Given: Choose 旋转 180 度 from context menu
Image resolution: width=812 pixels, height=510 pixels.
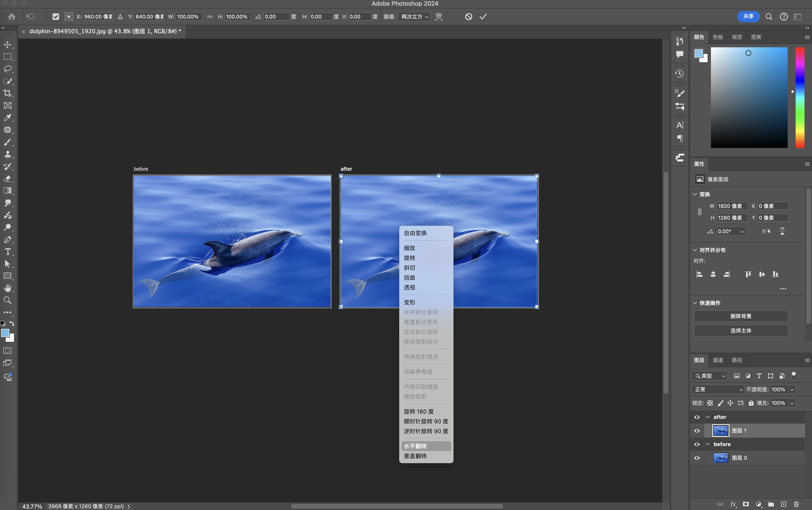Looking at the screenshot, I should click(x=426, y=411).
